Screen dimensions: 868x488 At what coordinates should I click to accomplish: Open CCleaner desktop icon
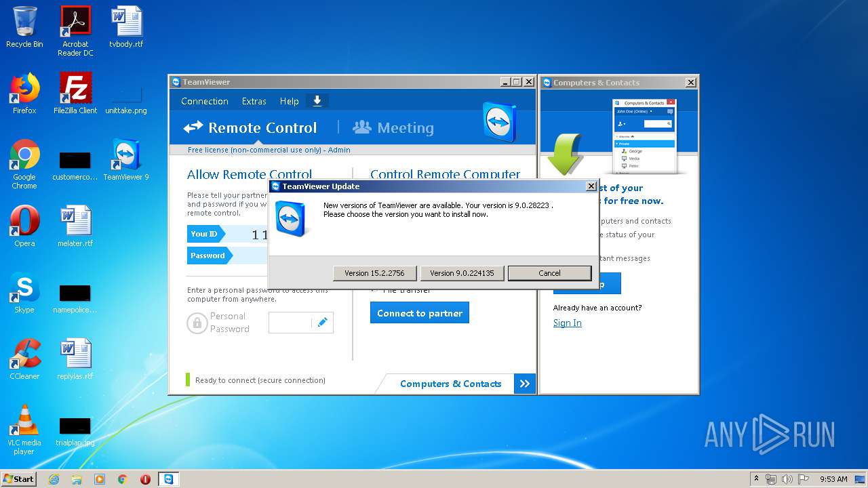(24, 359)
